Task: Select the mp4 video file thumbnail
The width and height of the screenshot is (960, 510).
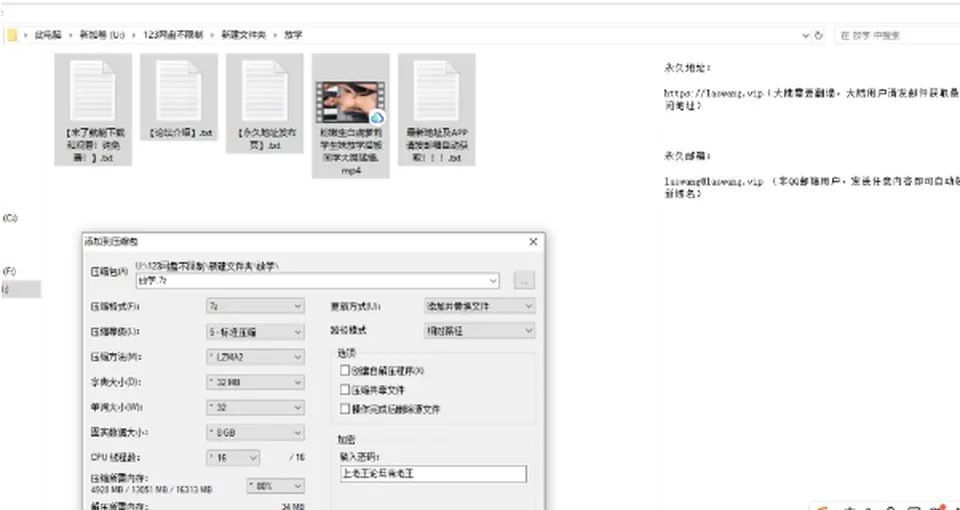Action: tap(350, 103)
